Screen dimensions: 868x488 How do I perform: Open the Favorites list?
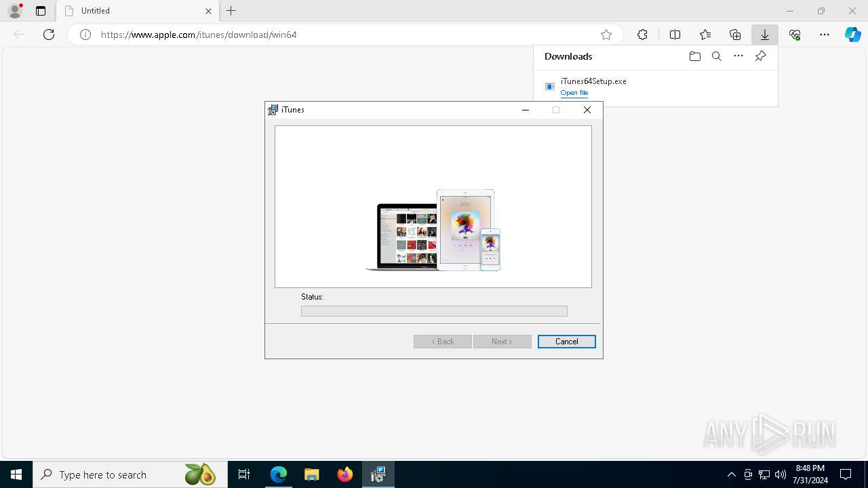705,35
